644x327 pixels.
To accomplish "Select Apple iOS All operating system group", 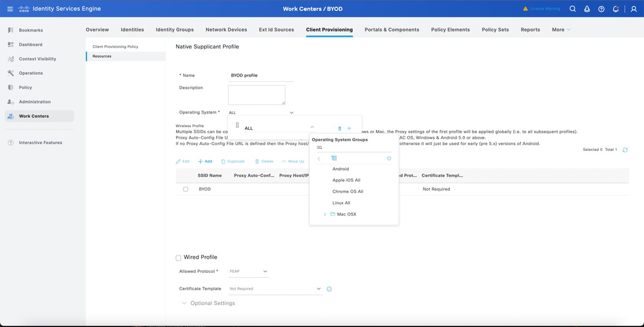I will click(x=346, y=181).
